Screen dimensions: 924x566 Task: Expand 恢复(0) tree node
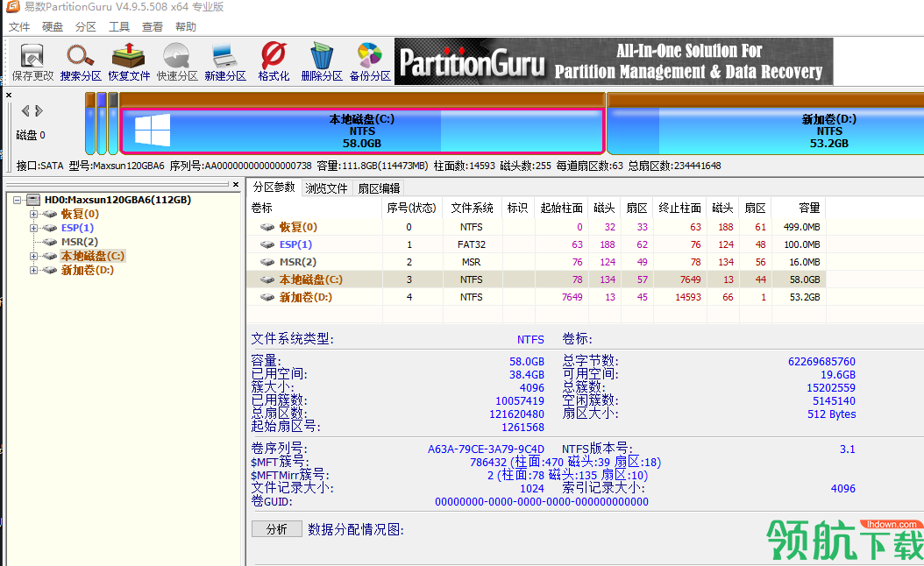coord(33,215)
